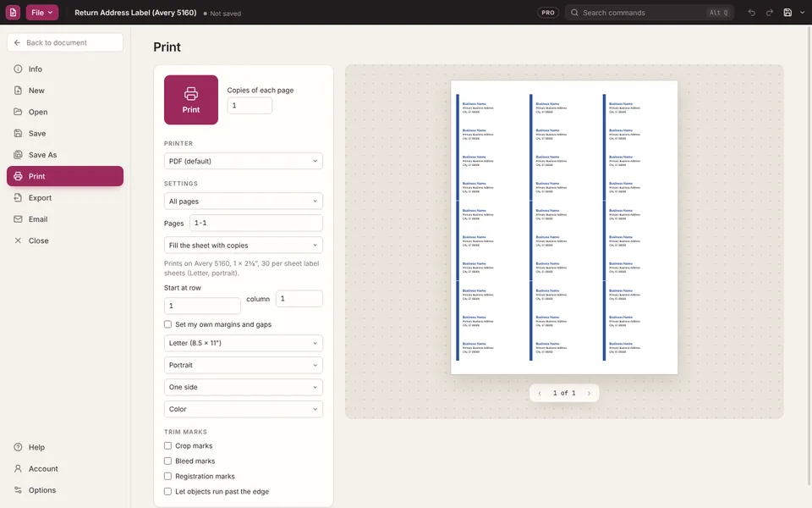Click the Open folder icon

18,112
